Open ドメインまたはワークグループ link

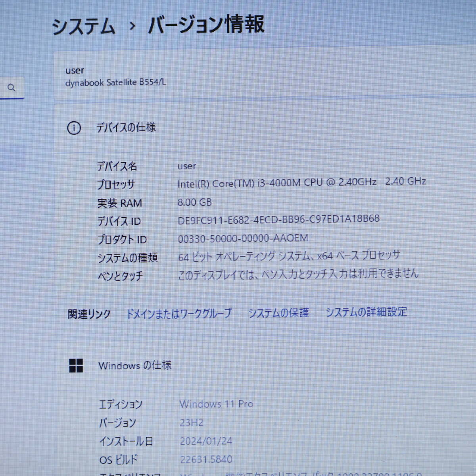point(179,313)
